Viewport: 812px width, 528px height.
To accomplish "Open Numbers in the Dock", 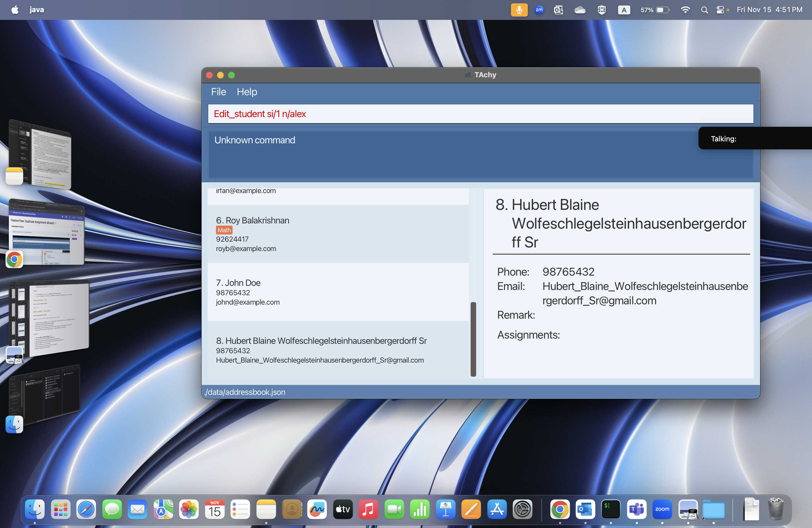I will click(x=420, y=509).
